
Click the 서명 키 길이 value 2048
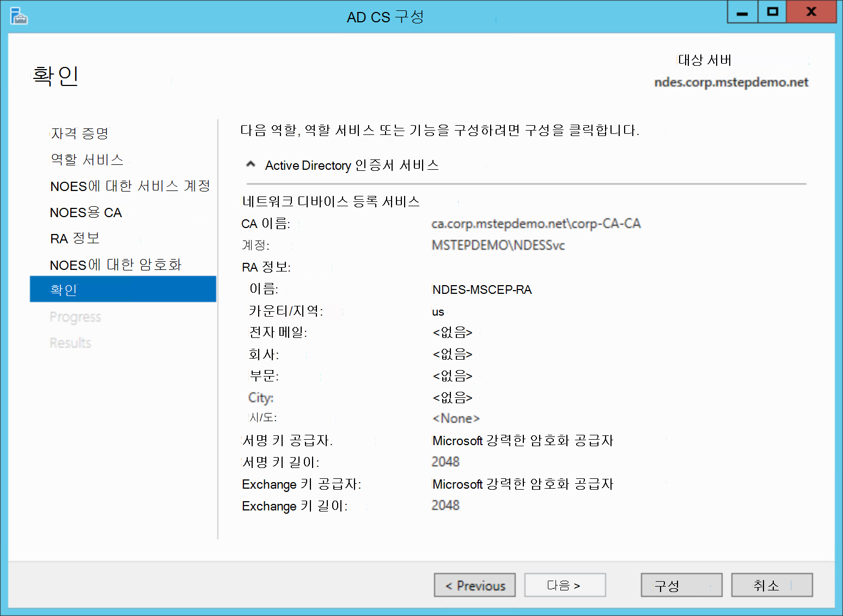tap(445, 462)
